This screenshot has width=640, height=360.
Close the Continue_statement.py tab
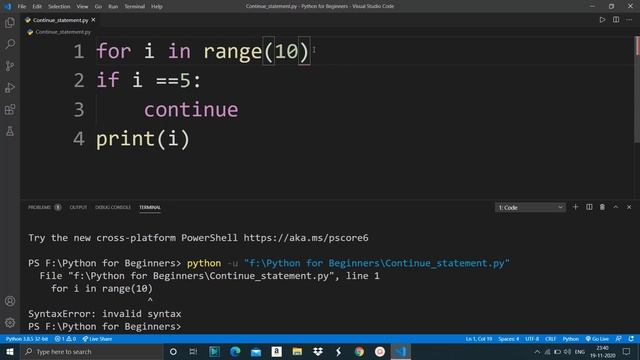coord(93,20)
